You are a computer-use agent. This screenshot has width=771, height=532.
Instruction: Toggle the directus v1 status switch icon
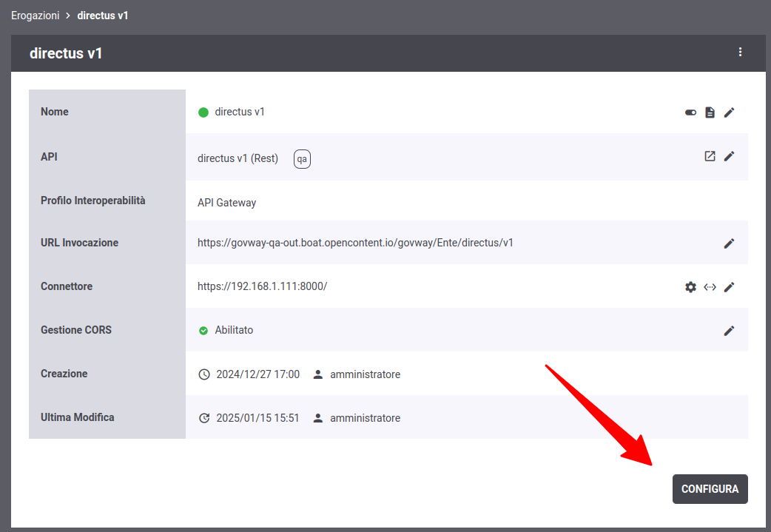690,112
